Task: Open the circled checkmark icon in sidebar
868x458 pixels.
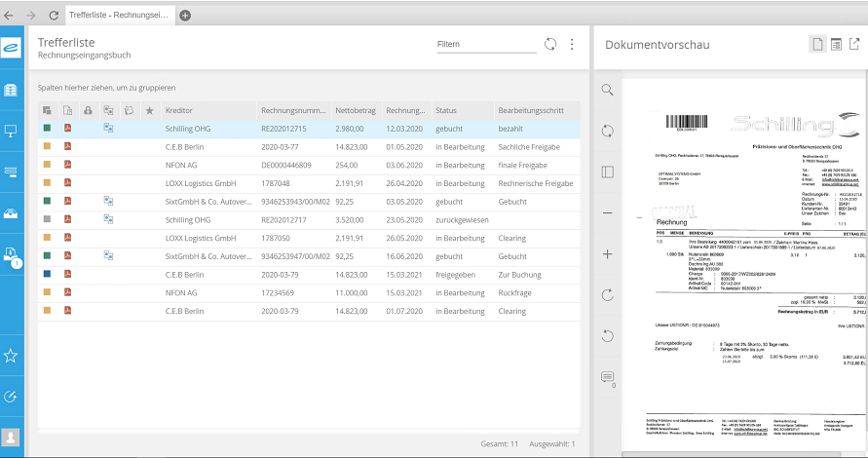Action: pyautogui.click(x=11, y=397)
